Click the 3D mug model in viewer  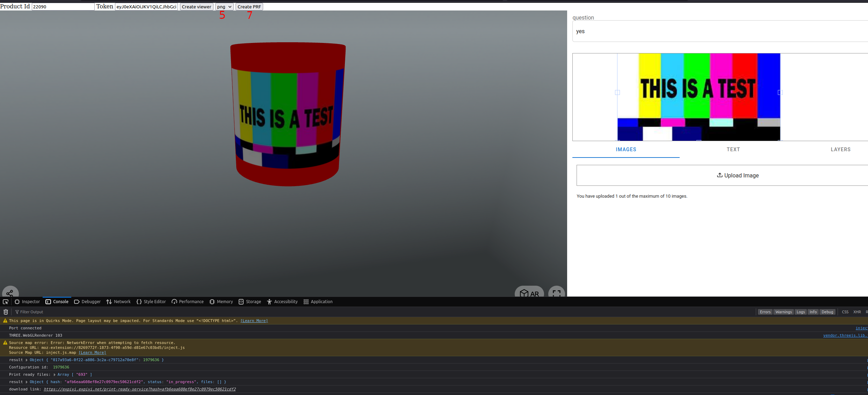click(288, 114)
